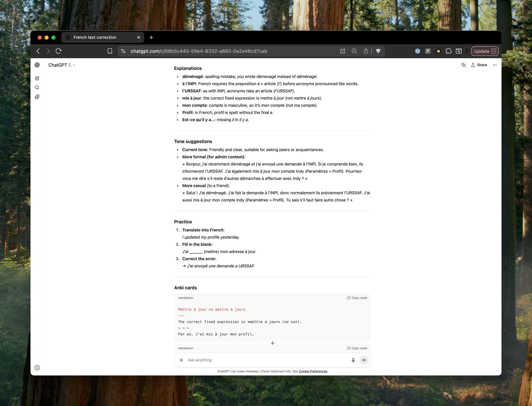The width and height of the screenshot is (532, 406).
Task: Click 'Par ex. J'ai mis à jour mon profil.' line
Action: tap(216, 334)
